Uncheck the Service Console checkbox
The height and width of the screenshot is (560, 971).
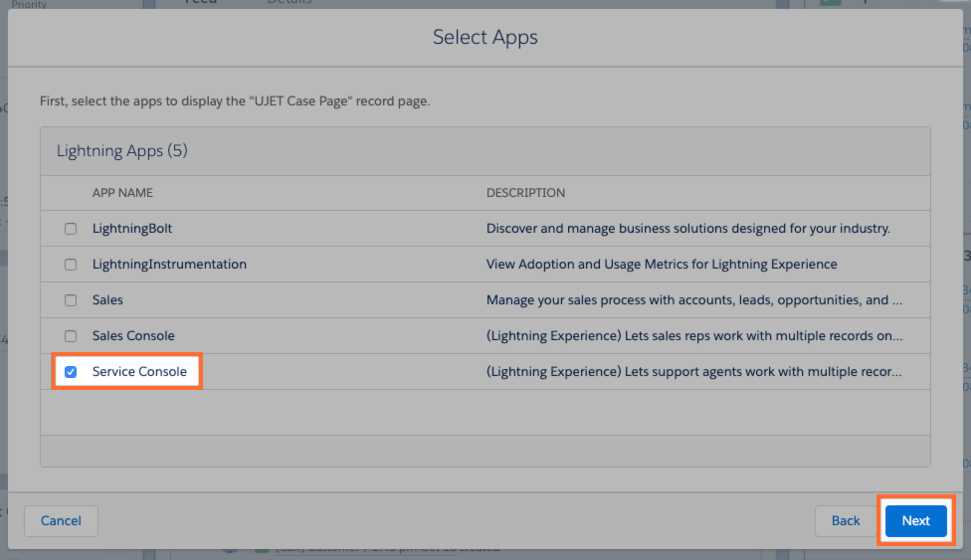pos(71,372)
